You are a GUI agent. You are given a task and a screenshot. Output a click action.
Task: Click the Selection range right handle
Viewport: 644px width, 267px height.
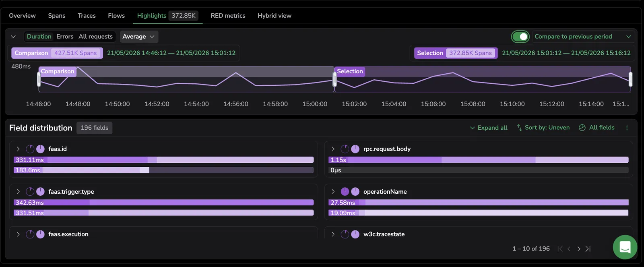coord(630,79)
